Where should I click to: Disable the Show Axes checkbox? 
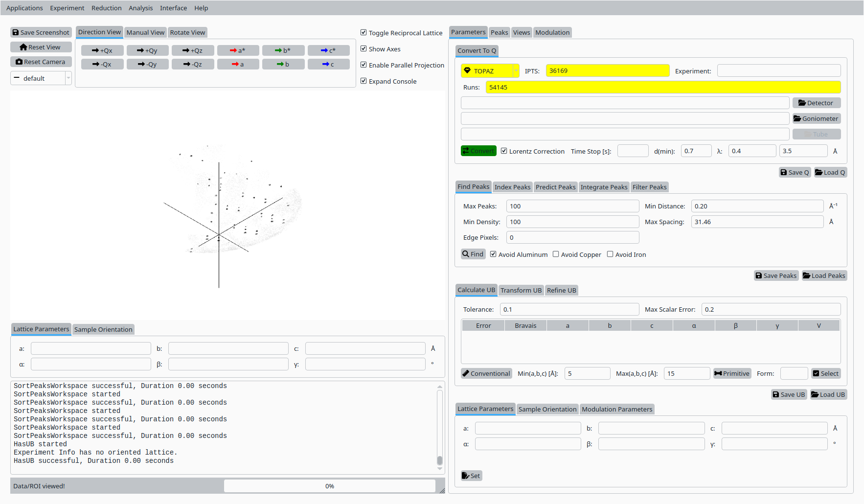(364, 49)
